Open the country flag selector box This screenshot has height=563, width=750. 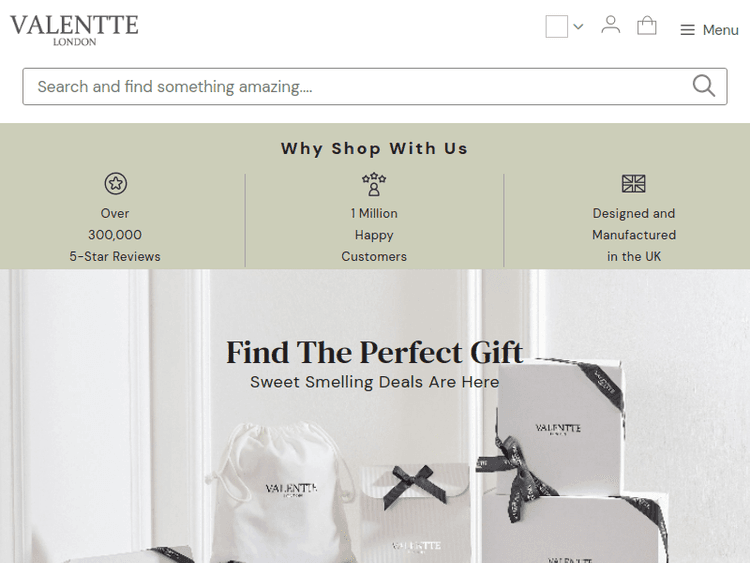pos(557,27)
